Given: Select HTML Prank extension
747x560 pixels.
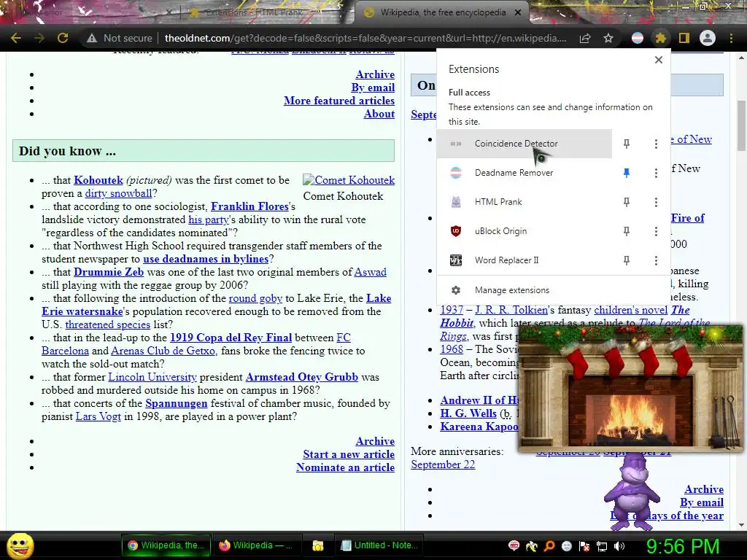Looking at the screenshot, I should point(524,202).
